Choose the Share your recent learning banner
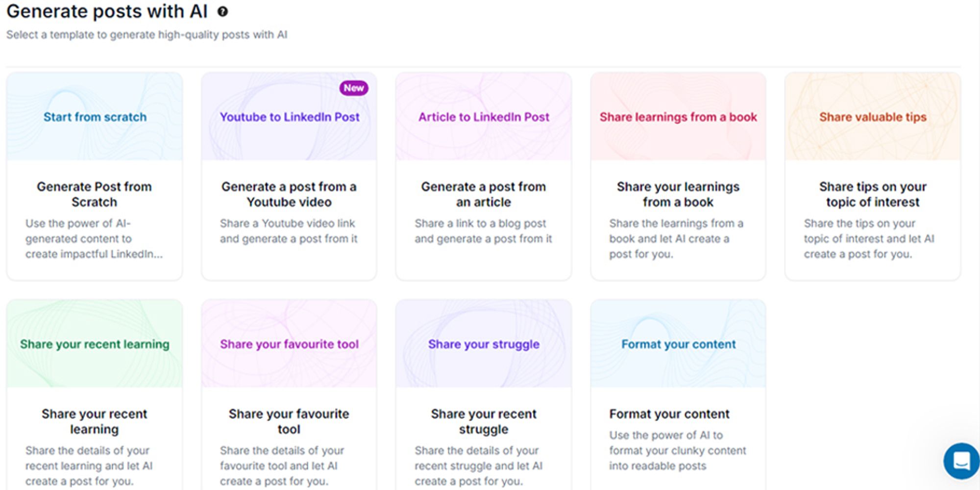 pyautogui.click(x=95, y=344)
